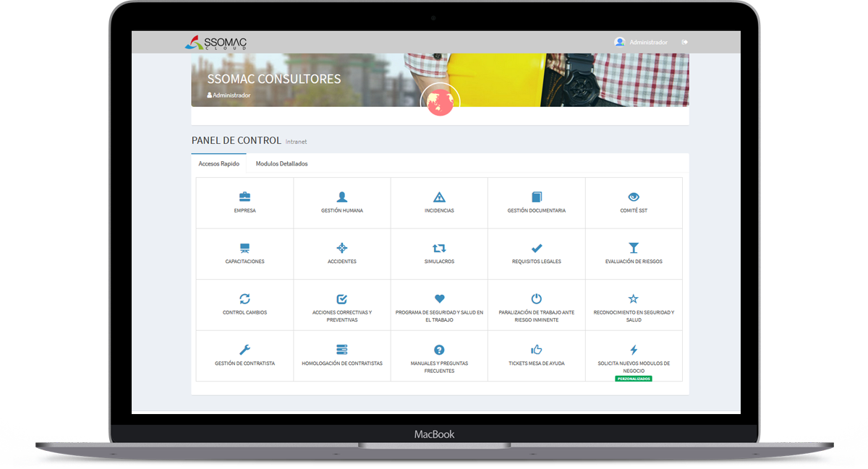Open Comité SST eye icon
Viewport: 868px width, 469px height.
point(634,197)
